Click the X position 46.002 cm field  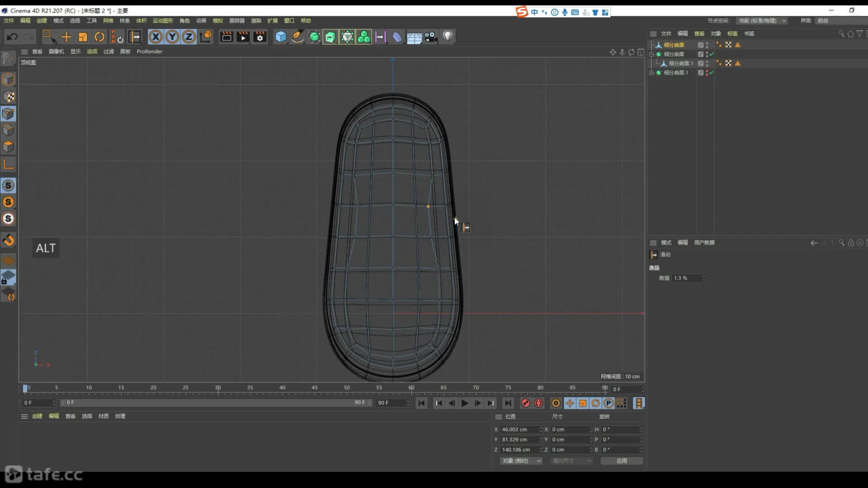click(521, 430)
